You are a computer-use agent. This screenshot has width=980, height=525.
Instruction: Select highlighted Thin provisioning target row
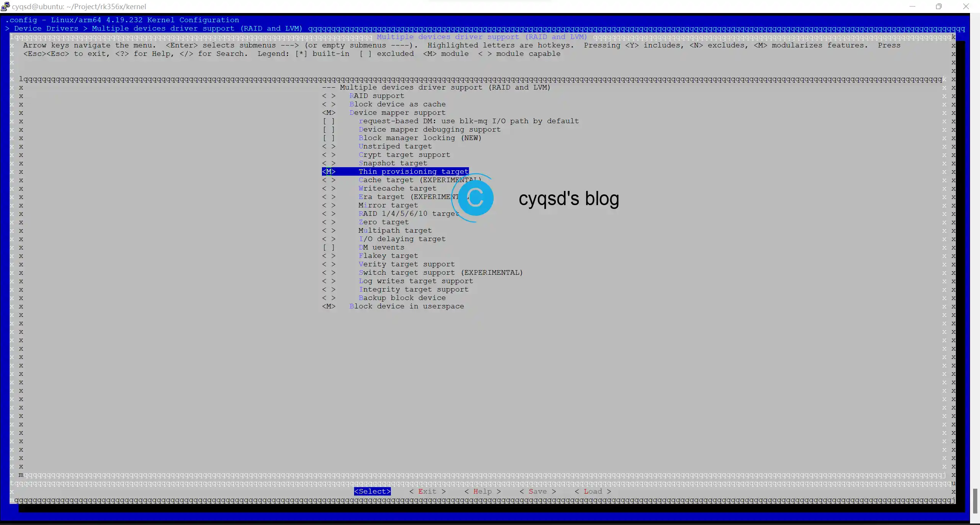395,171
